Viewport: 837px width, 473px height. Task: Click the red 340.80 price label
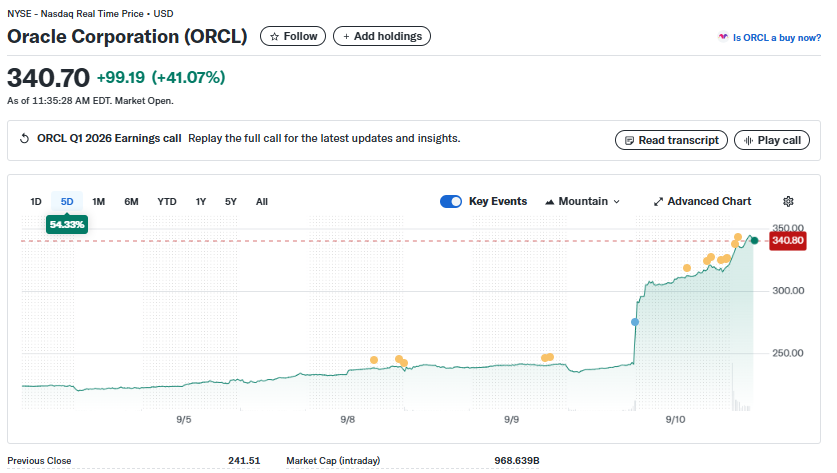(787, 241)
